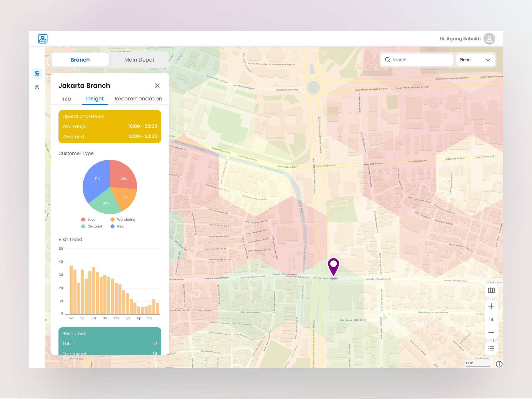Switch to the Recommendation tab
Viewport: 532px width, 399px height.
pos(138,99)
